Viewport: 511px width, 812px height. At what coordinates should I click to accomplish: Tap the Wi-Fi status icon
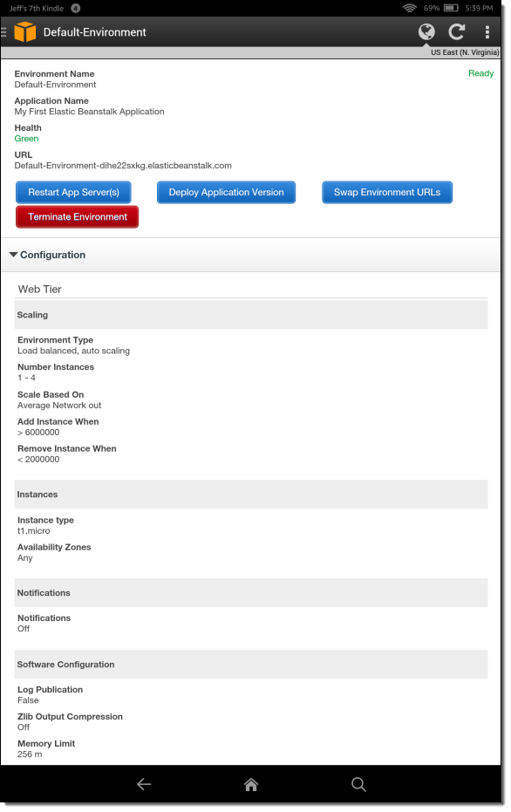coord(410,8)
